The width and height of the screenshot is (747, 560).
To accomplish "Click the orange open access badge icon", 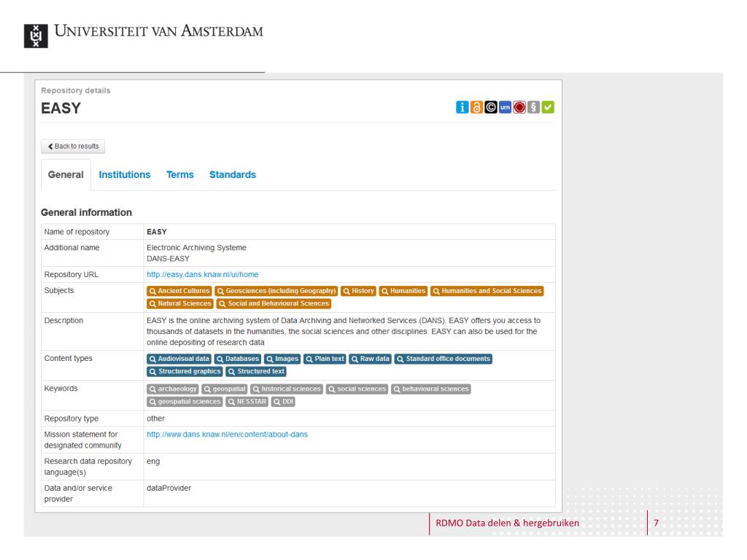I will [x=476, y=107].
